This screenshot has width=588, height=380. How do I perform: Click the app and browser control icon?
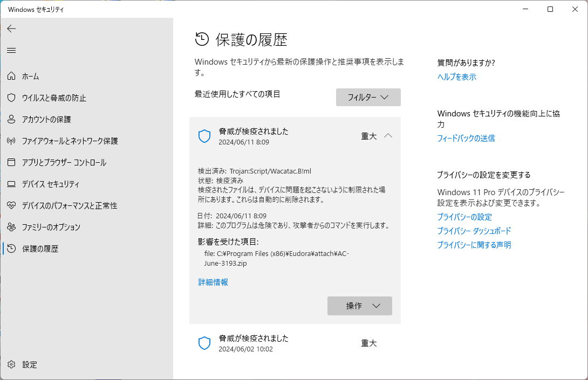(x=11, y=162)
